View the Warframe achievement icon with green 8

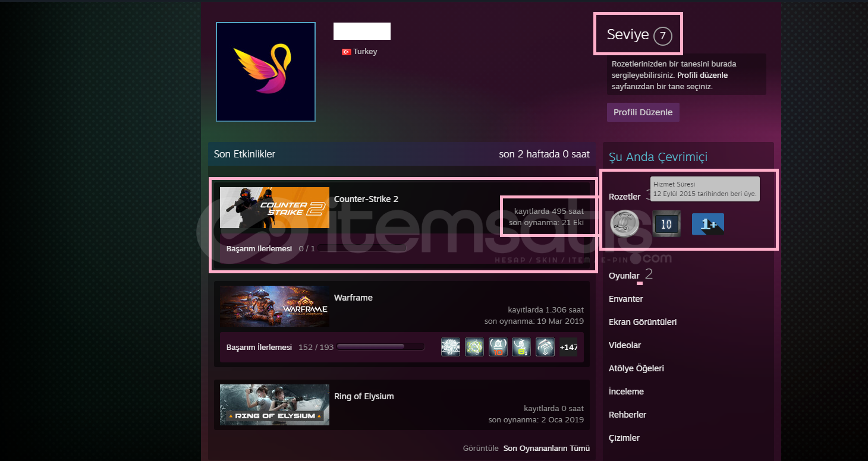[x=521, y=347]
